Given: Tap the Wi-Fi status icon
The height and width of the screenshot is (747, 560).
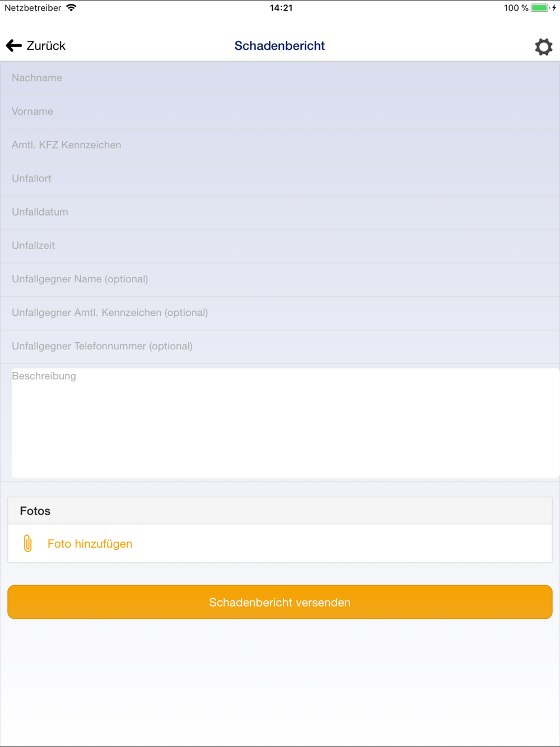Looking at the screenshot, I should pos(71,8).
